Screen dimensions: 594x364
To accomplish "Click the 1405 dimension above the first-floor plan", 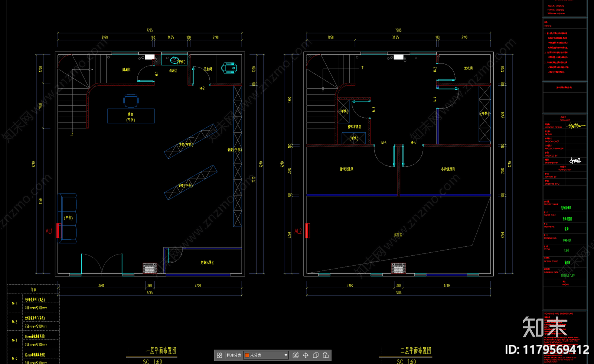I will point(171,37).
